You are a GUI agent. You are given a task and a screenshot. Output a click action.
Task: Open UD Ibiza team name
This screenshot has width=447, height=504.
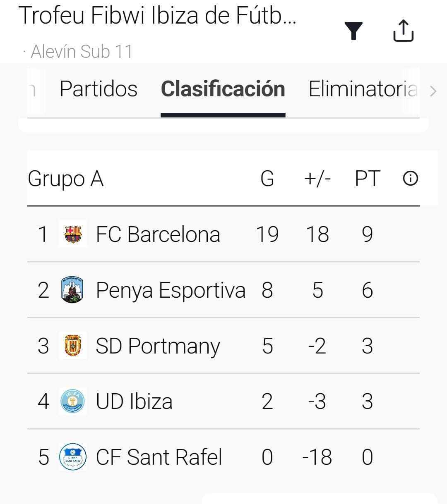click(134, 401)
